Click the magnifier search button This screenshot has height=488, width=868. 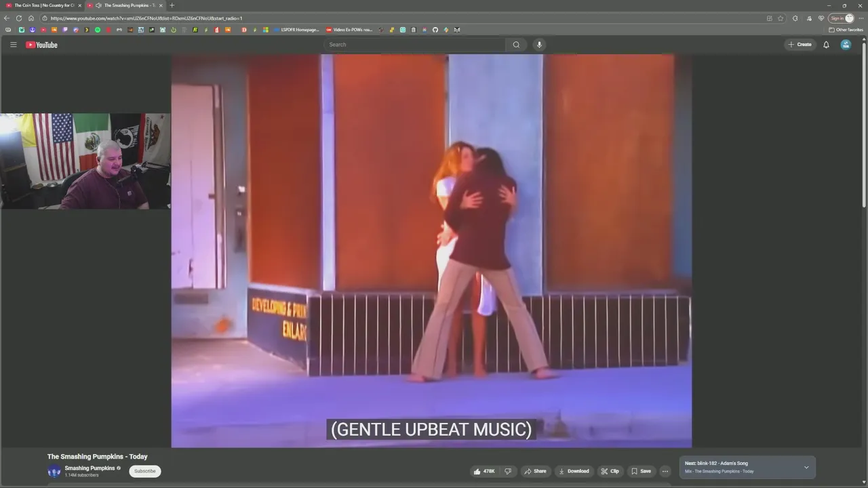click(x=516, y=45)
